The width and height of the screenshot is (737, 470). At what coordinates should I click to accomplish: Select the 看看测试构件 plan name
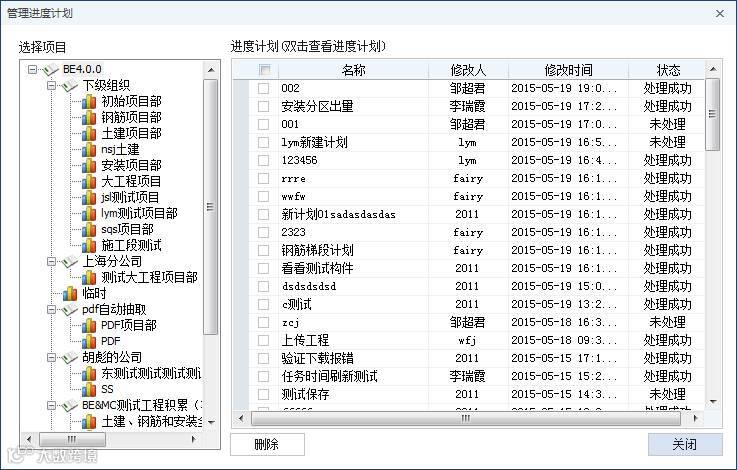[317, 268]
